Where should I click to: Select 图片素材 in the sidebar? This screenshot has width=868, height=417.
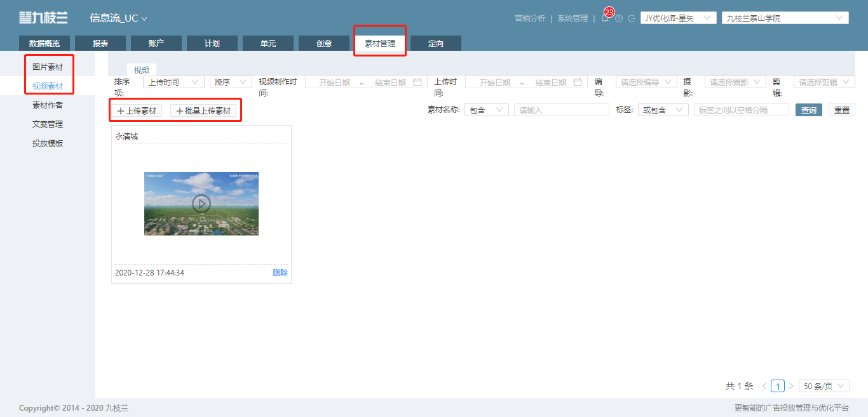[48, 67]
